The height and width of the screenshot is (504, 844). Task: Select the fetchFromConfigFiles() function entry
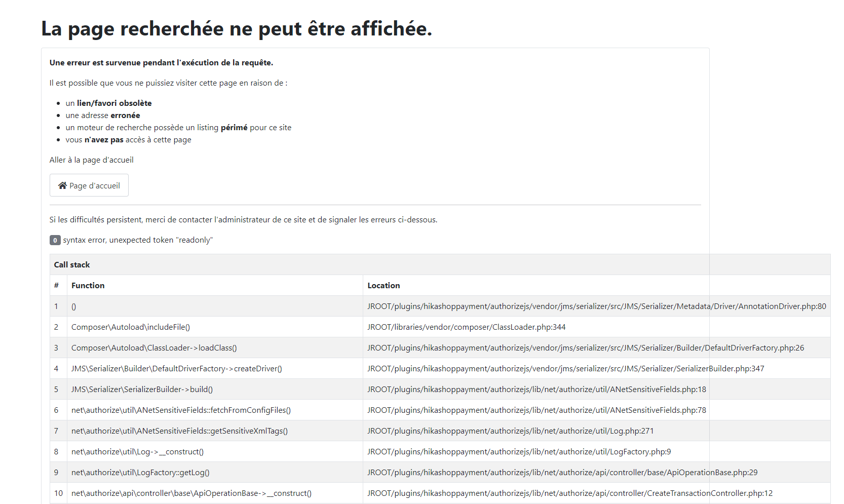tap(181, 410)
